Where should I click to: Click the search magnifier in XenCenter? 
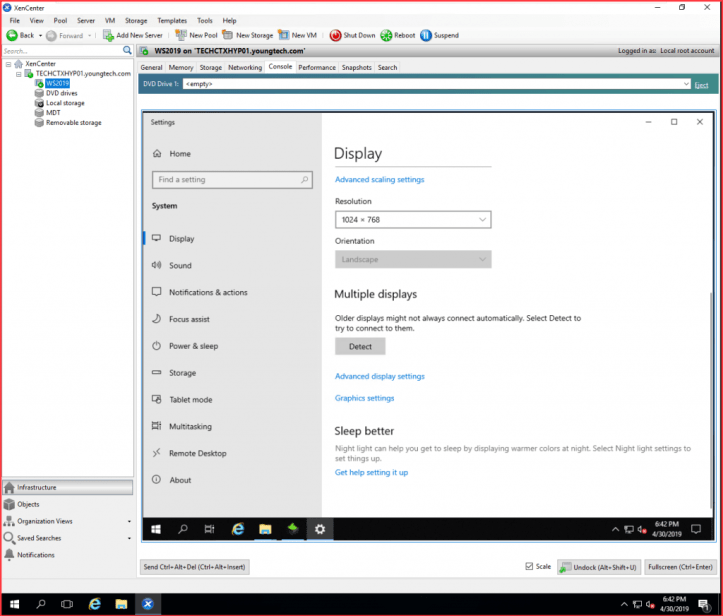click(x=127, y=50)
